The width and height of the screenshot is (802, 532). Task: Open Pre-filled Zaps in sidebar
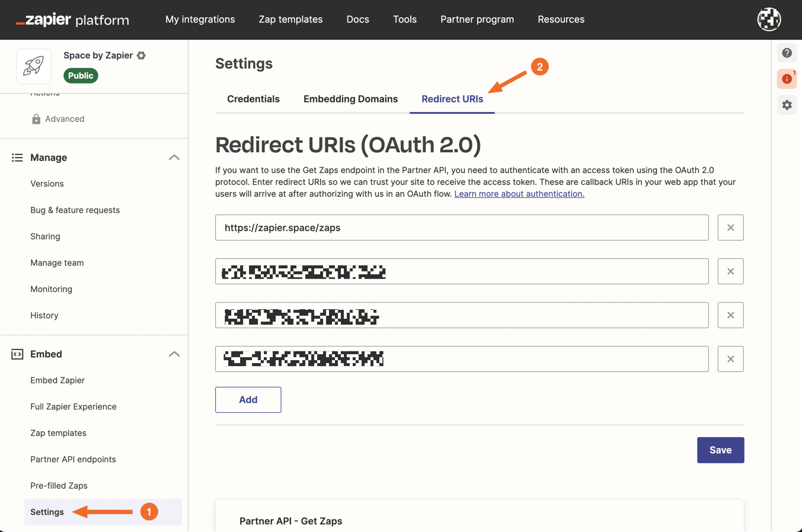[x=59, y=486]
